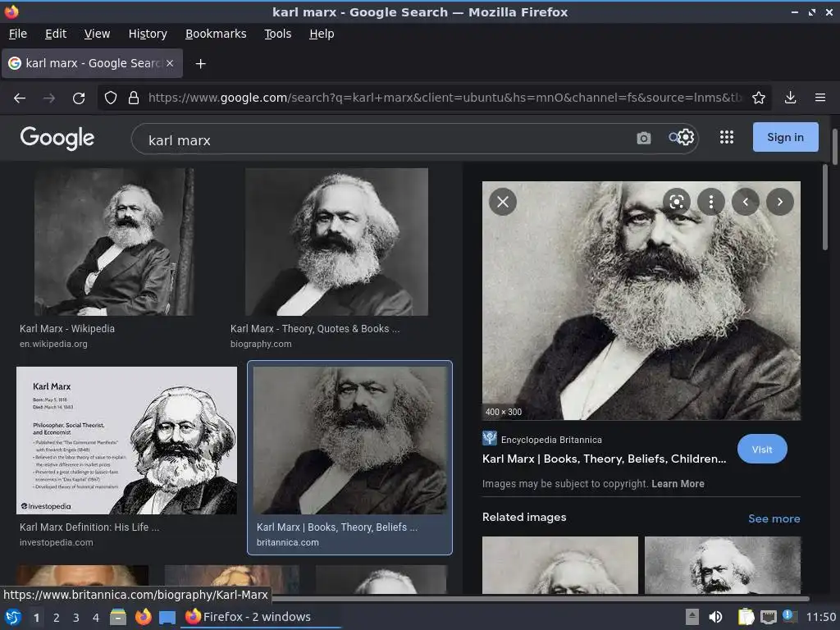The height and width of the screenshot is (630, 840).
Task: Search inside image with Lens icon
Action: [677, 202]
